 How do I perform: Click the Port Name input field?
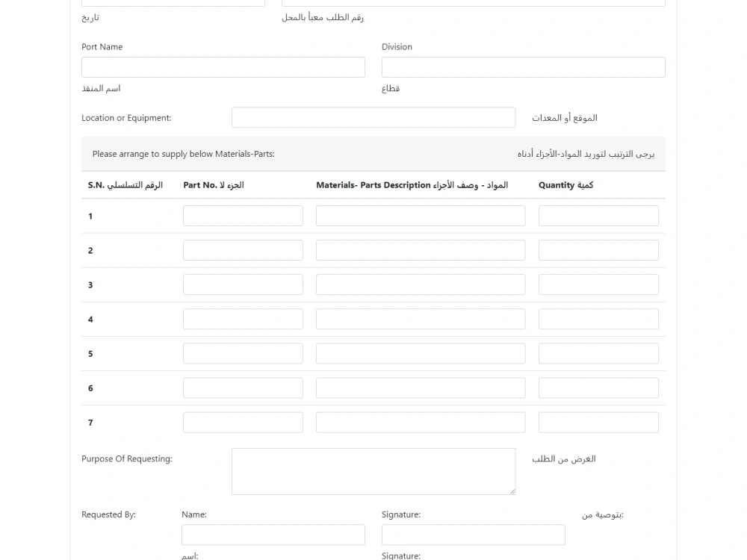point(223,66)
